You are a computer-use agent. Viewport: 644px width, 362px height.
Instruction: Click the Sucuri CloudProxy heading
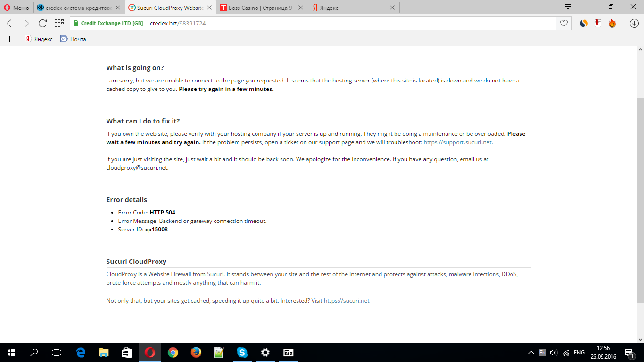(x=136, y=262)
